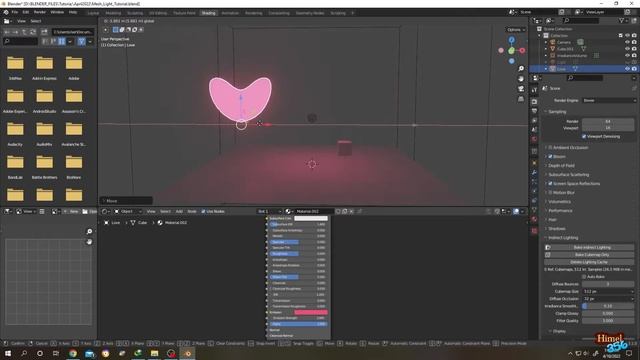The width and height of the screenshot is (640, 360).
Task: Go back in the file browser
Action: tap(7, 31)
